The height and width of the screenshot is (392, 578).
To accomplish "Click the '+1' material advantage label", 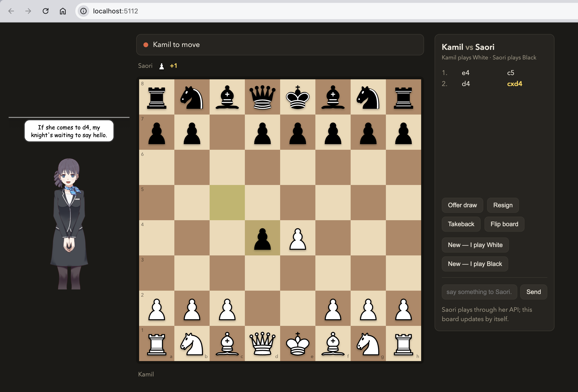I will click(x=173, y=66).
